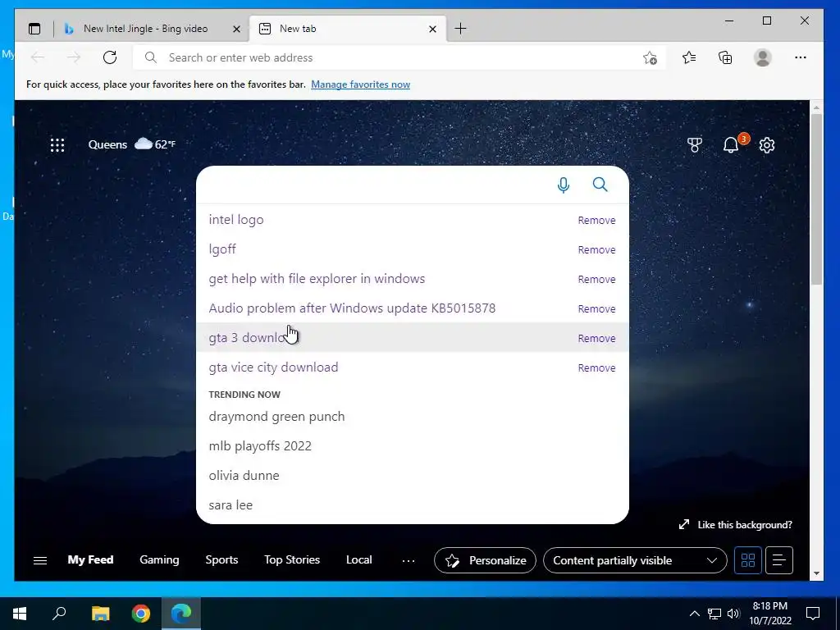Remove 'gta 3 download' history entry
840x630 pixels.
596,338
